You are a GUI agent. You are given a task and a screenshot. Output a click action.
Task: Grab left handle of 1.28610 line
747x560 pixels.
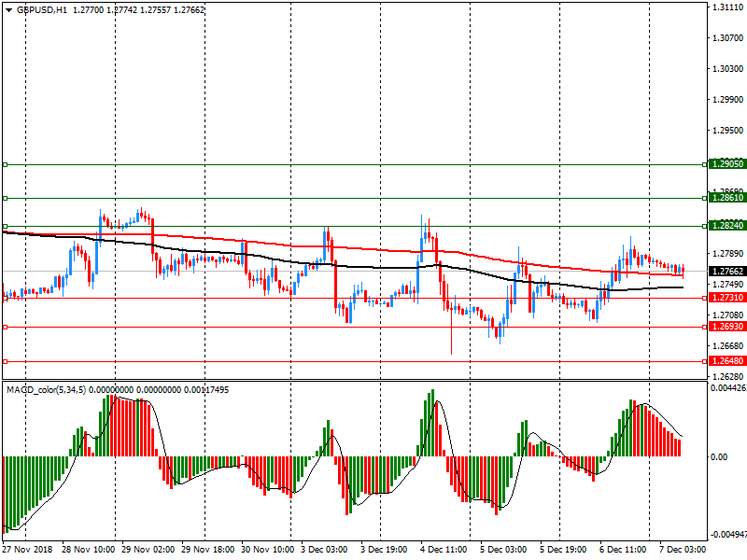(6, 198)
